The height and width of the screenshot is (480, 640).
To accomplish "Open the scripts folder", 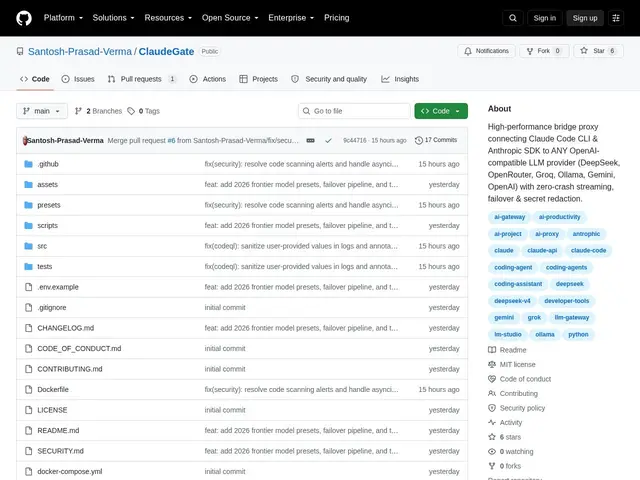I will tap(47, 226).
